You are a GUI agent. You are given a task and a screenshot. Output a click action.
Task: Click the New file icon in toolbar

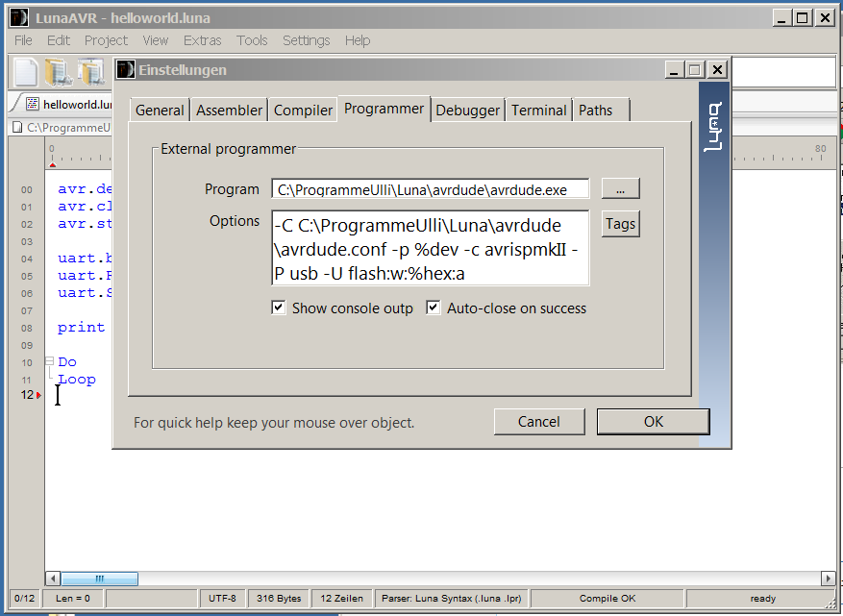click(x=26, y=72)
